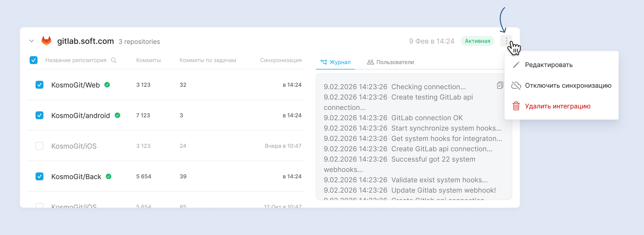Click the red trash icon in the menu
Screen dimensions: 644x235
pos(516,106)
